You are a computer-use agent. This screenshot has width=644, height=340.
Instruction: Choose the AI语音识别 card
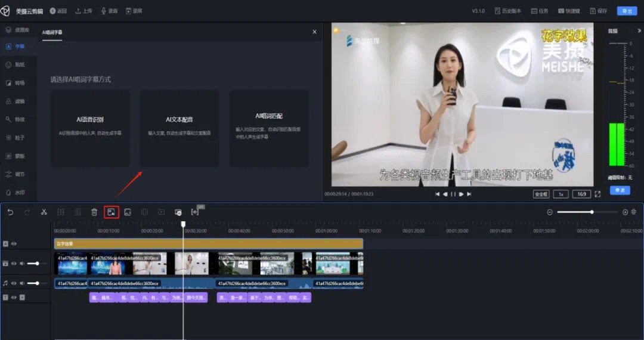coord(90,128)
